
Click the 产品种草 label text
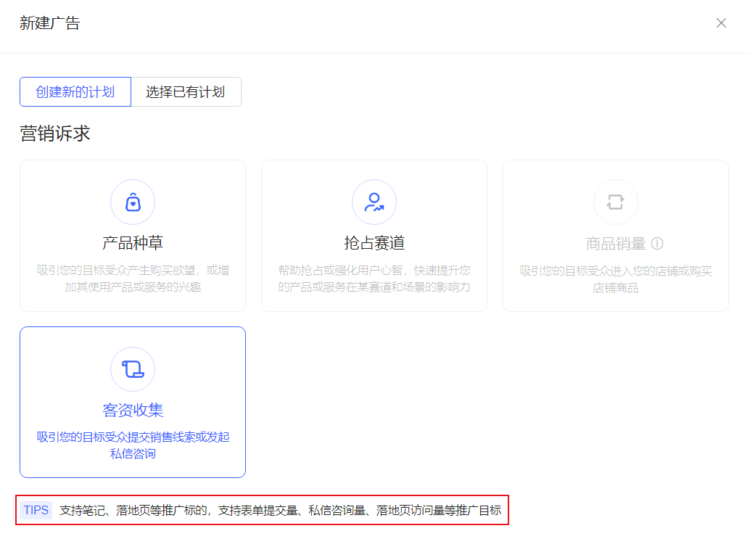(x=133, y=241)
